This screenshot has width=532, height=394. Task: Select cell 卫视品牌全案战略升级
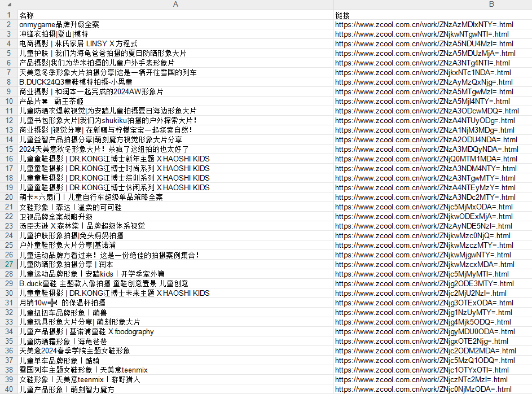[x=175, y=217]
